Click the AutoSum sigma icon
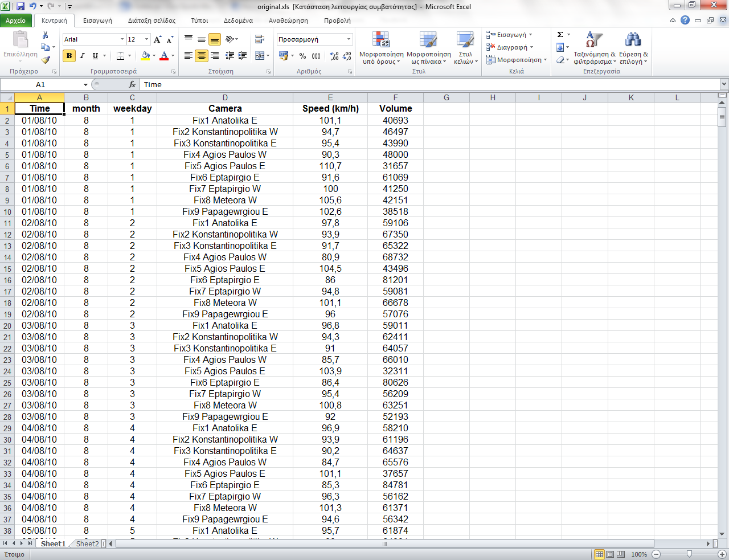This screenshot has width=729, height=560. click(x=560, y=35)
